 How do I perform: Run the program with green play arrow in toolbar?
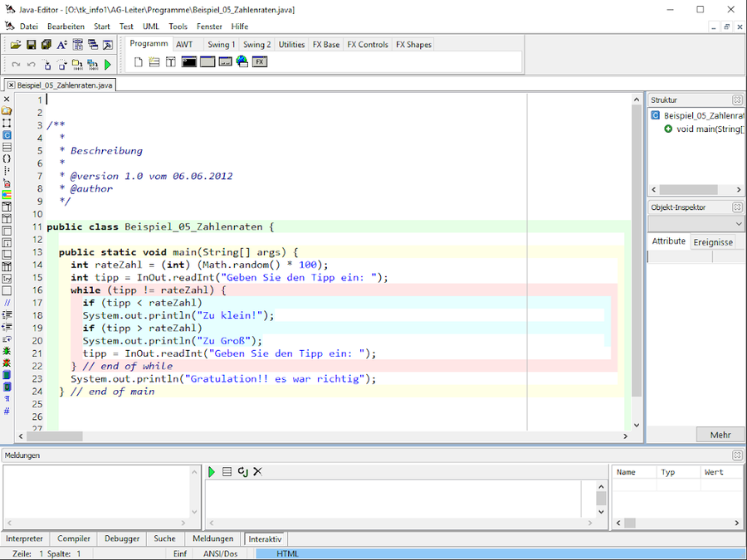pyautogui.click(x=108, y=64)
